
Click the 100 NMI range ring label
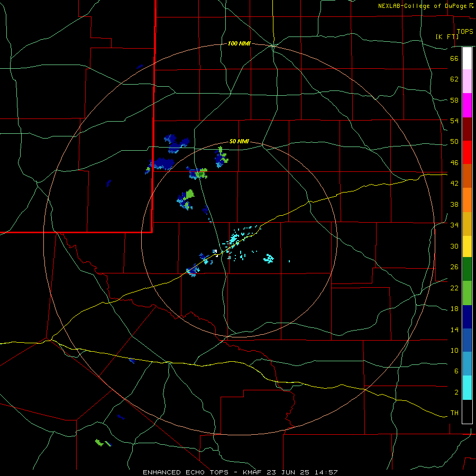pyautogui.click(x=239, y=44)
